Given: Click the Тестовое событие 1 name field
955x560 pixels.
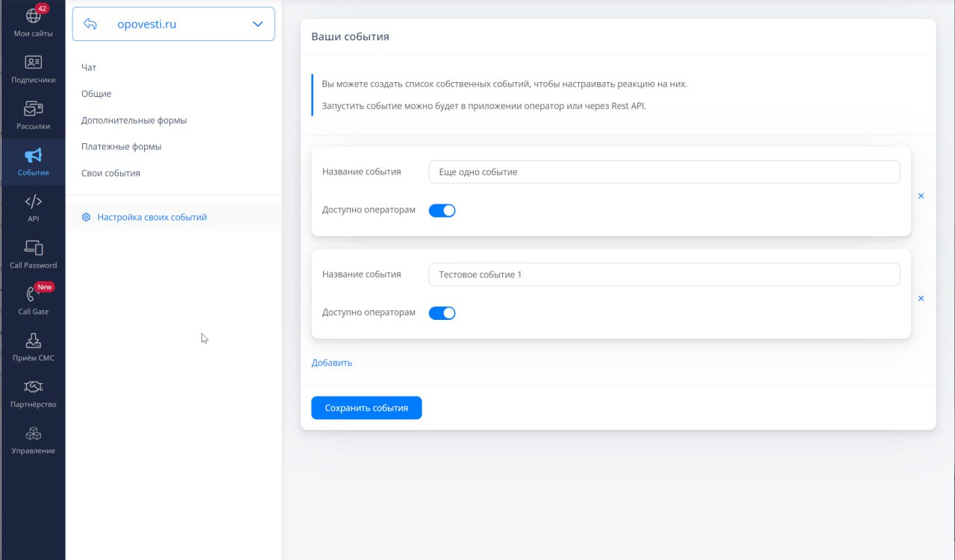Looking at the screenshot, I should pos(664,274).
